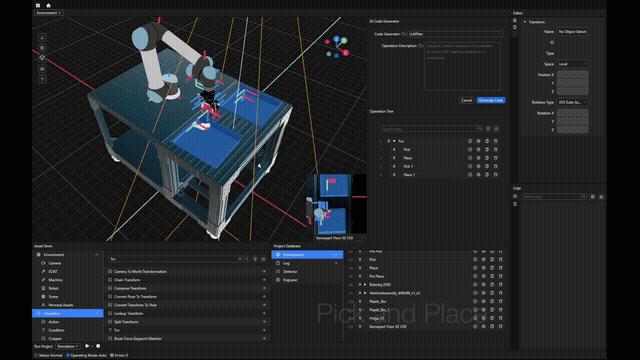
Task: Select Detector in Project Database
Action: [290, 271]
